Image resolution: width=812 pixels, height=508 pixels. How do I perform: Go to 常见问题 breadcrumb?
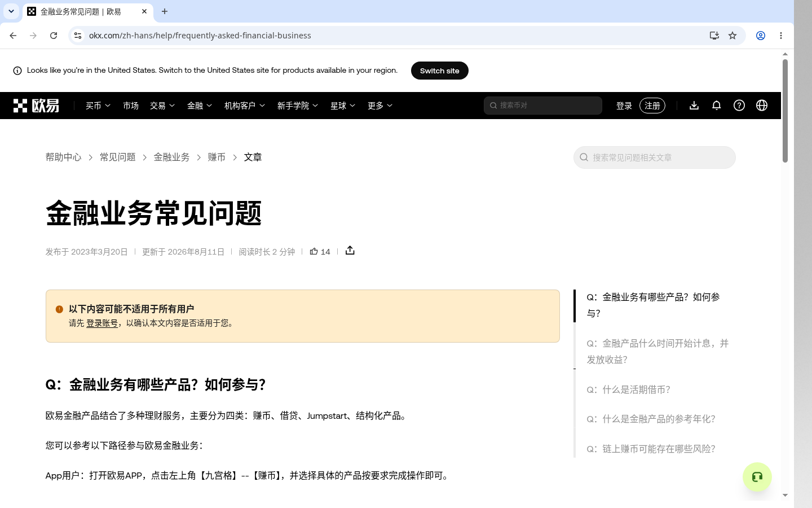pos(118,157)
